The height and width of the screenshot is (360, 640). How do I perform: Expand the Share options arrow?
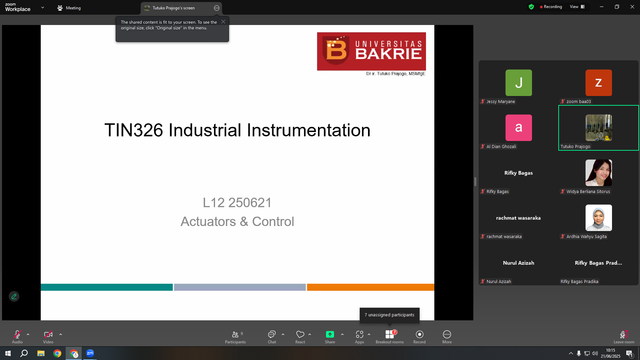[342, 334]
